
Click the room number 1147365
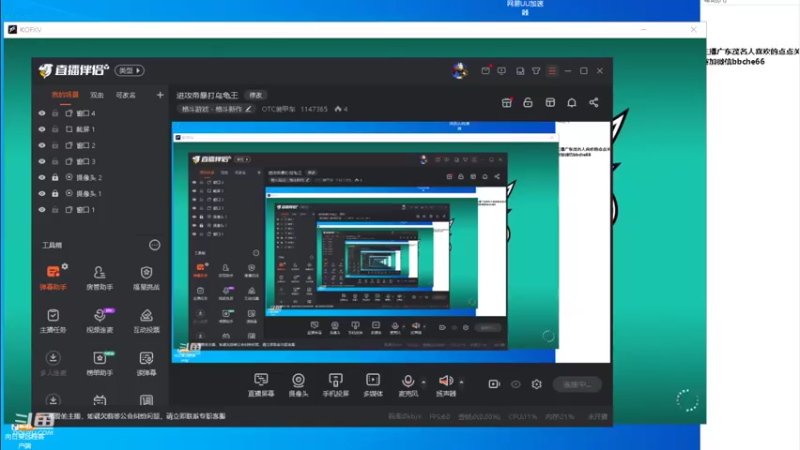[x=314, y=109]
